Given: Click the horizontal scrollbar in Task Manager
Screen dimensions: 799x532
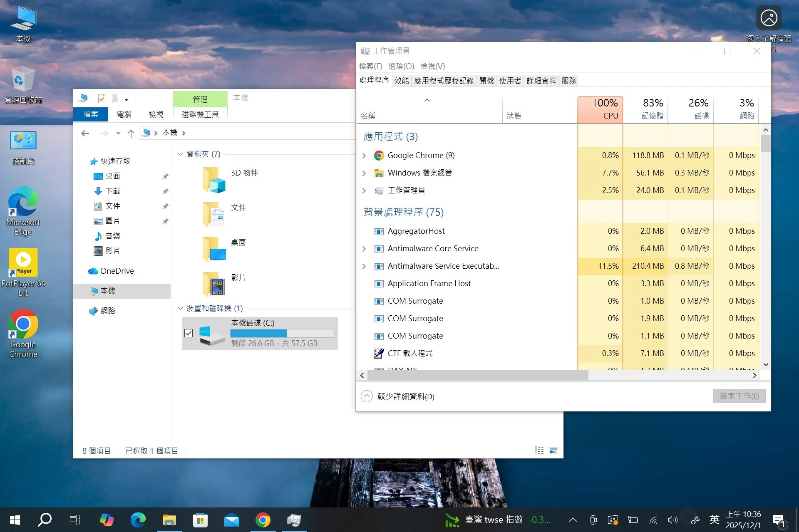Looking at the screenshot, I should point(478,376).
